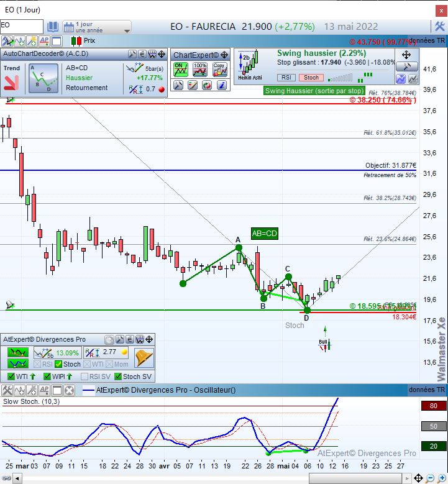Click the bell alert marker at green support line
Image resolution: width=448 pixels, height=484 pixels.
10,304
